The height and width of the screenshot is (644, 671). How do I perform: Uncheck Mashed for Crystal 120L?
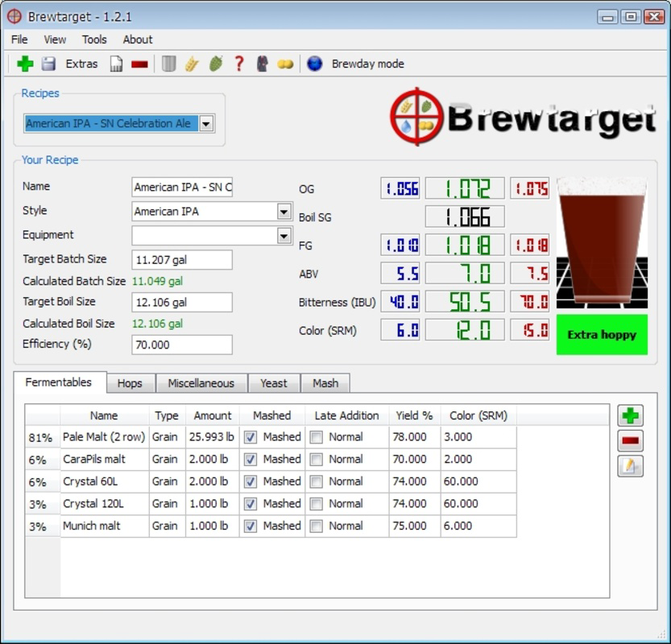(251, 504)
